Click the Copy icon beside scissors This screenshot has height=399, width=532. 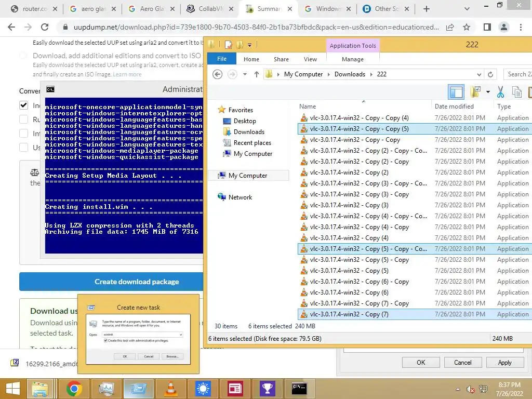(516, 92)
